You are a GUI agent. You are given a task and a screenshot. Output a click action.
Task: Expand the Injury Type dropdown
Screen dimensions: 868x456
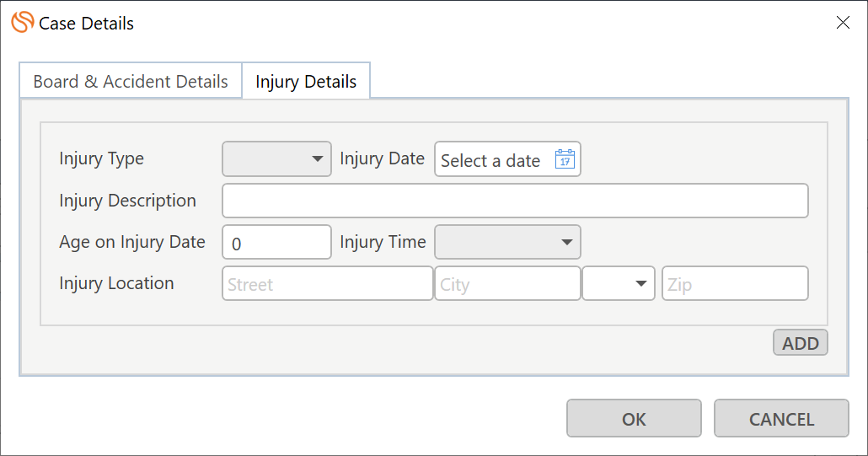[x=276, y=158]
